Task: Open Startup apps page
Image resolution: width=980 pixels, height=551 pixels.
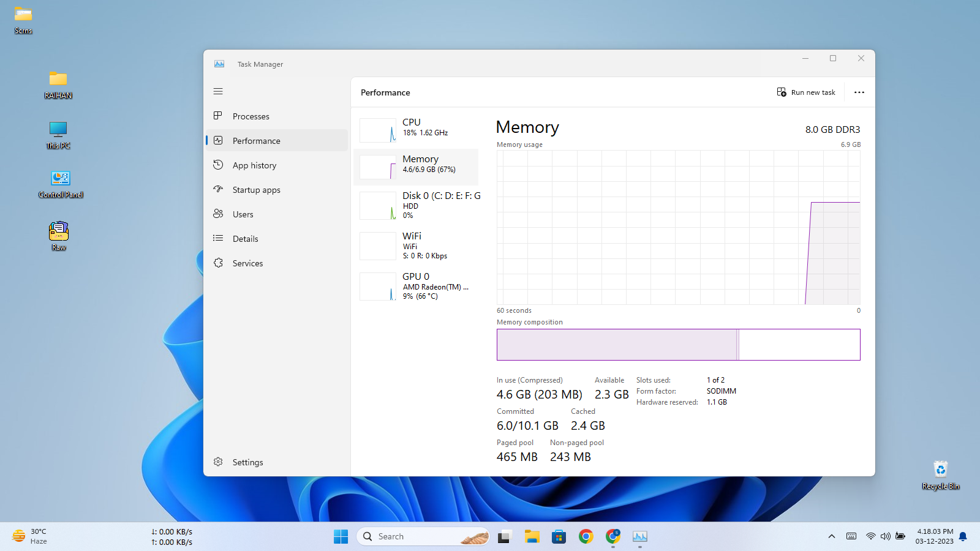Action: (x=277, y=190)
